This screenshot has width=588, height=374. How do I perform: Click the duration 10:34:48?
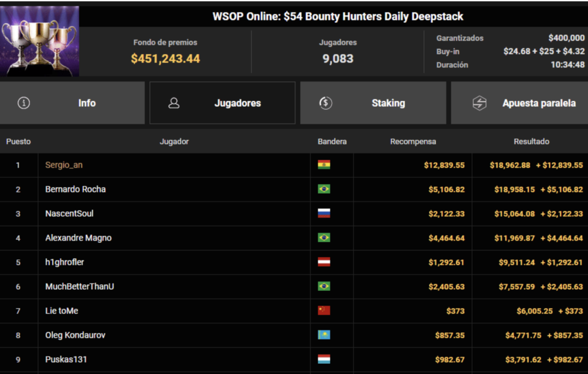[x=567, y=65]
